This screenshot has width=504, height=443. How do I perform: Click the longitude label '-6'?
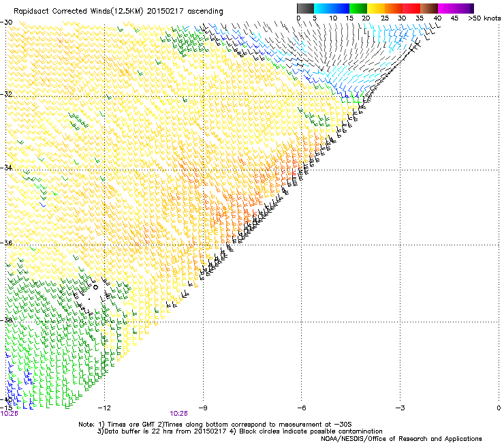click(x=301, y=408)
